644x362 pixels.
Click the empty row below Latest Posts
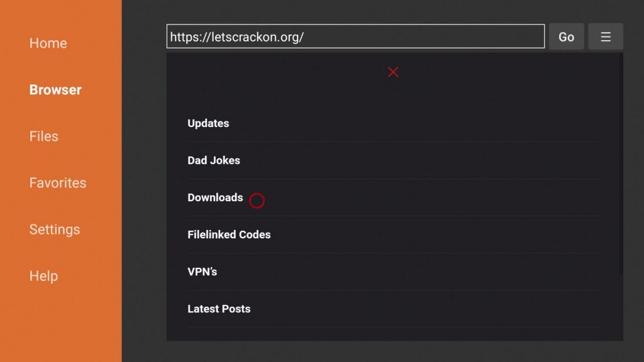(393, 334)
